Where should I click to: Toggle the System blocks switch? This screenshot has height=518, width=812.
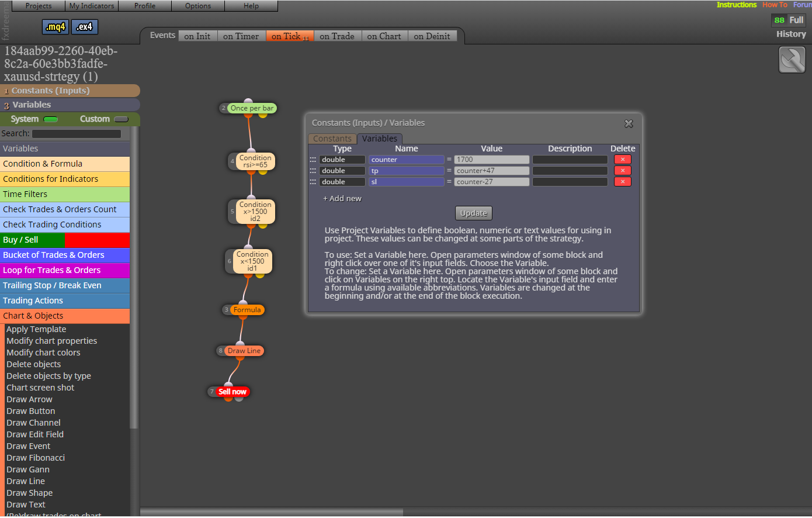coord(51,119)
